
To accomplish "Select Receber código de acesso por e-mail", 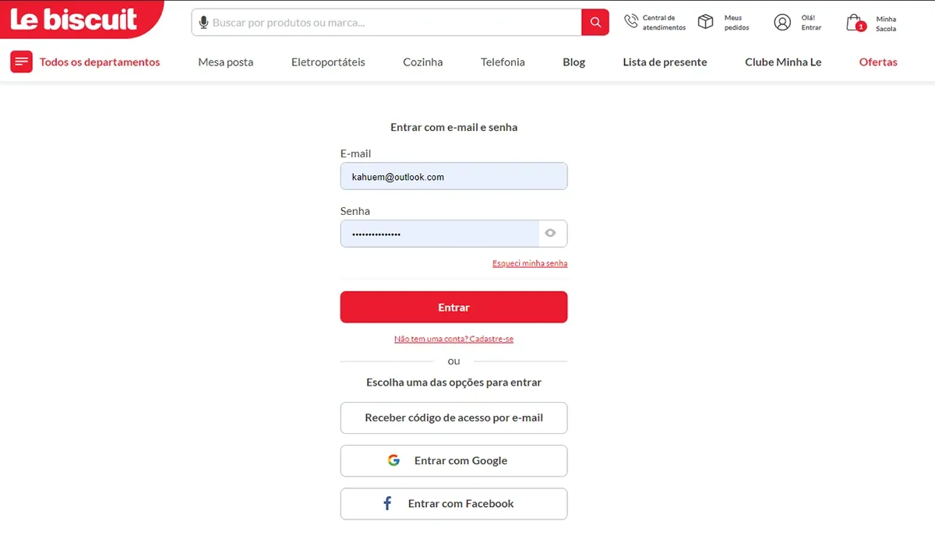I will (x=453, y=417).
